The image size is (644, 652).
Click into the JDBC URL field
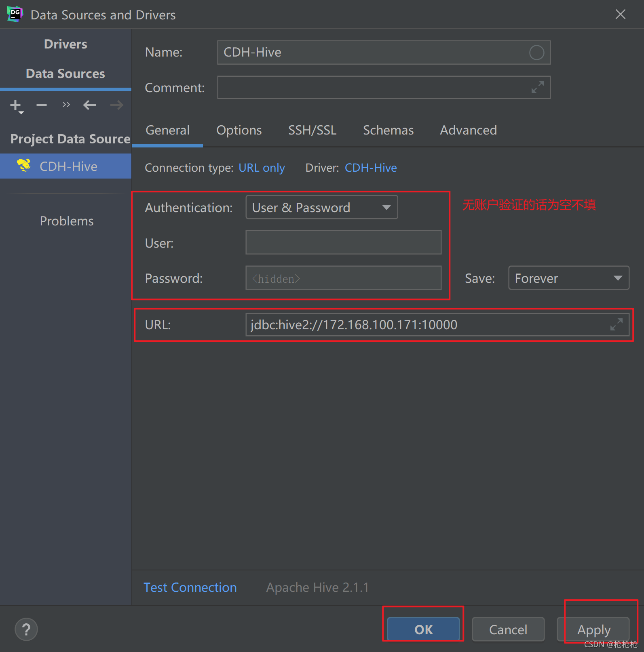tap(437, 324)
